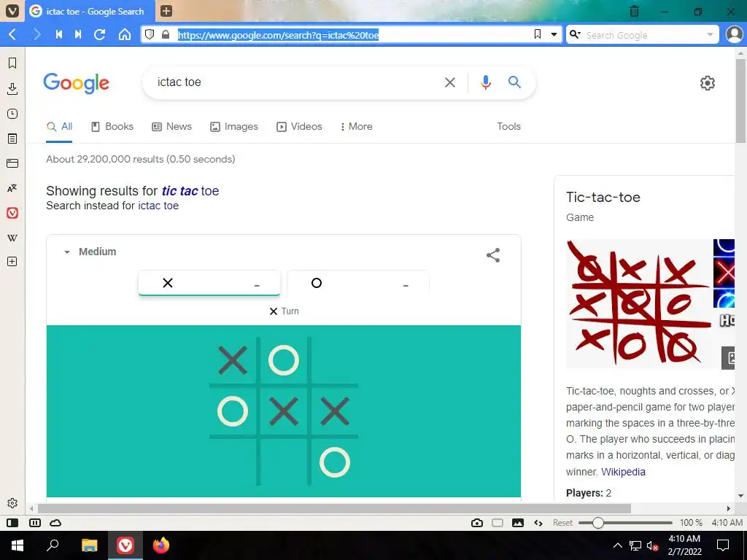Open Vivaldi settings gear in sidebar
The height and width of the screenshot is (560, 747).
(12, 503)
